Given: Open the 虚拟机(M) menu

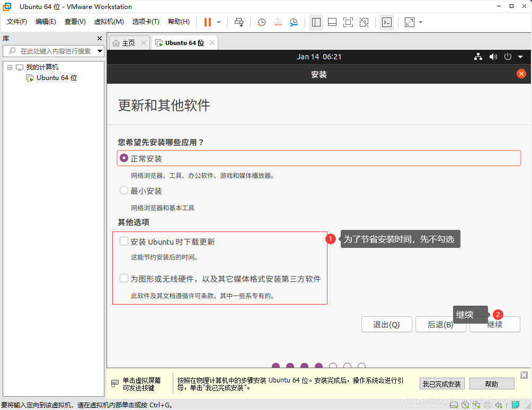Looking at the screenshot, I should tap(109, 22).
